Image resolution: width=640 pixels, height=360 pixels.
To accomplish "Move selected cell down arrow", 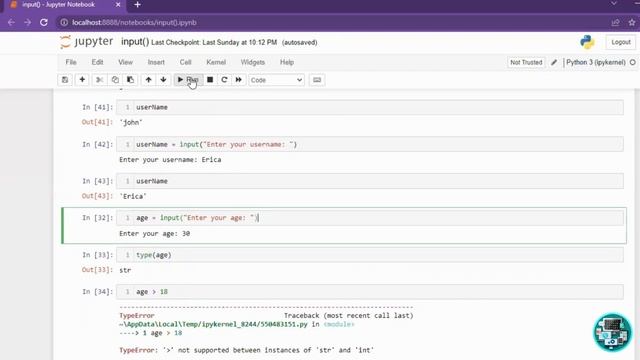I will coord(163,80).
